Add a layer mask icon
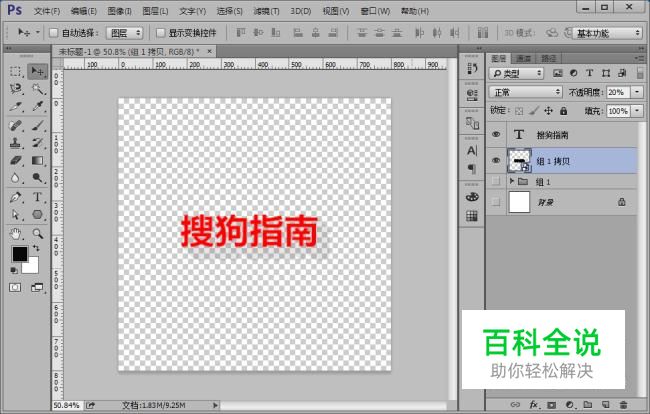This screenshot has width=650, height=414. coord(551,404)
